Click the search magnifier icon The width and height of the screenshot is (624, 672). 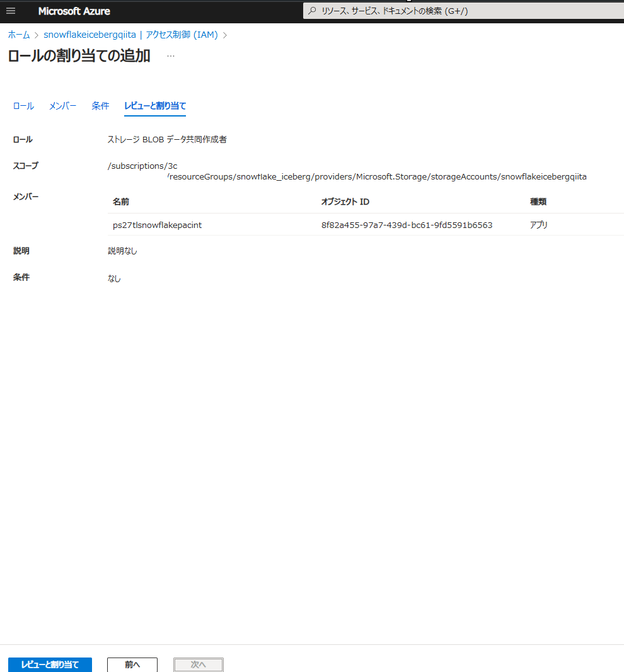(x=313, y=11)
